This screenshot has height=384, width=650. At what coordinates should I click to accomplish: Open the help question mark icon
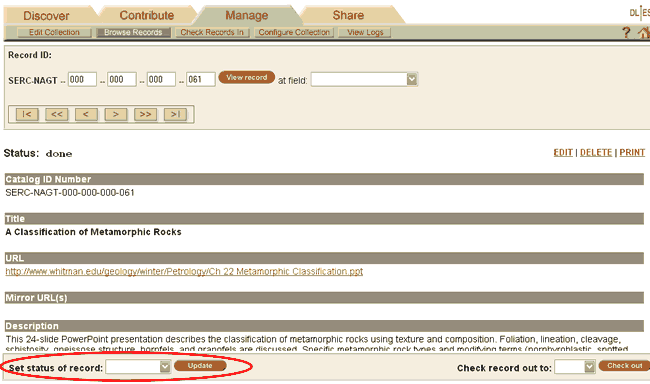point(626,32)
